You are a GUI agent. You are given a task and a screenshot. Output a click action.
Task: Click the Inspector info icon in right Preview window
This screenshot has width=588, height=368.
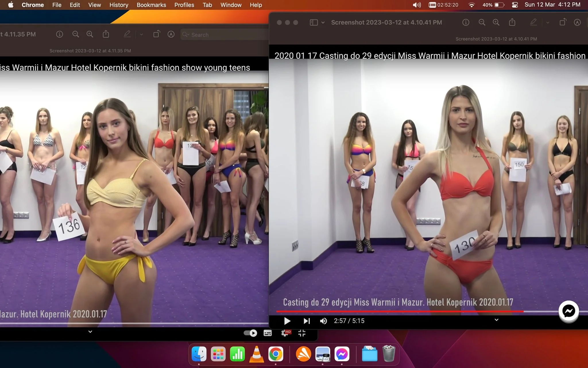point(466,22)
